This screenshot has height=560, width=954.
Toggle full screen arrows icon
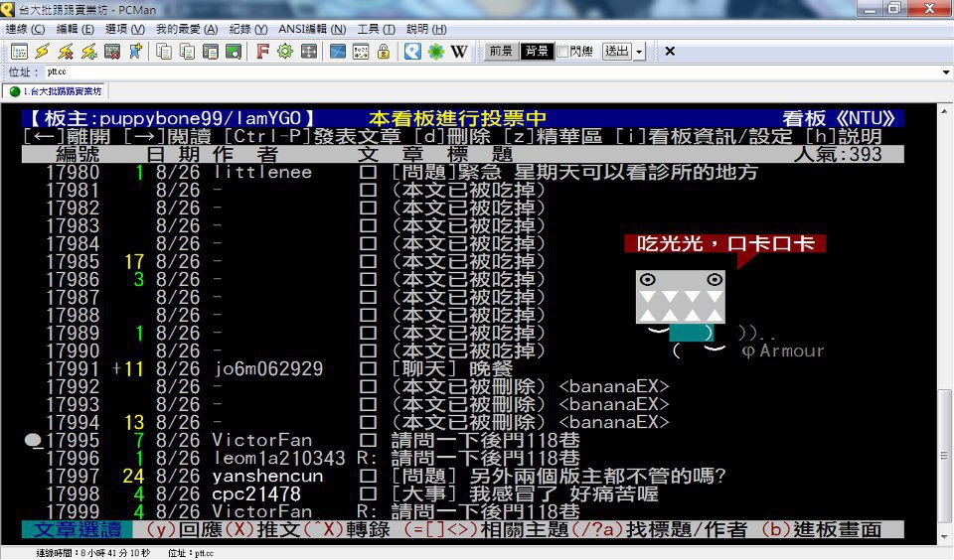309,52
